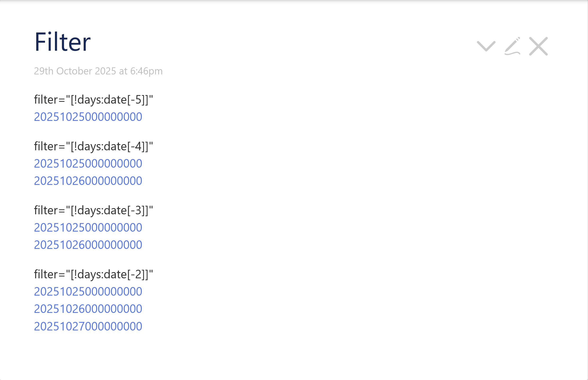Open 20251025000000000 link under date[-2] filter

click(88, 291)
